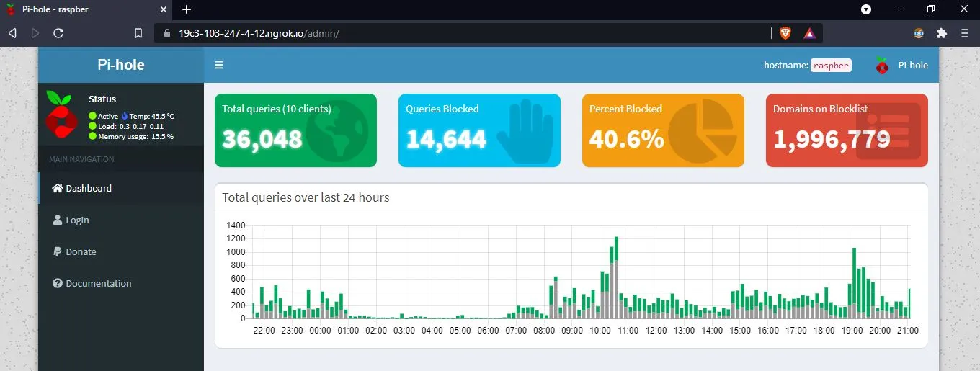Click the bookmark icon beside address bar
Viewport: 980px width, 371px height.
[x=138, y=33]
